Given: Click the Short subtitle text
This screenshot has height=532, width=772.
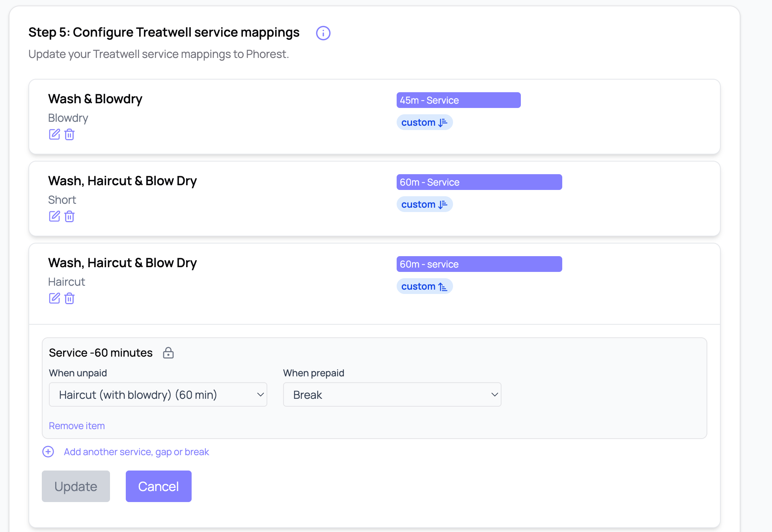Looking at the screenshot, I should 62,200.
